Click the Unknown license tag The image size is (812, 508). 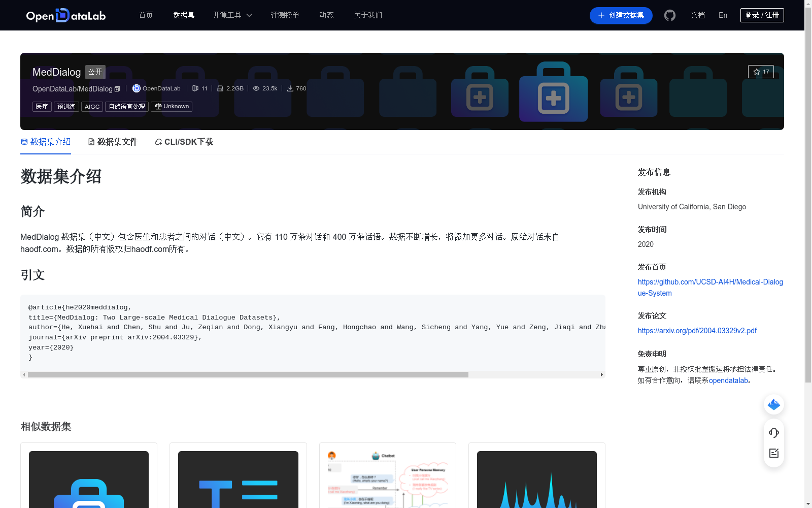pyautogui.click(x=172, y=107)
